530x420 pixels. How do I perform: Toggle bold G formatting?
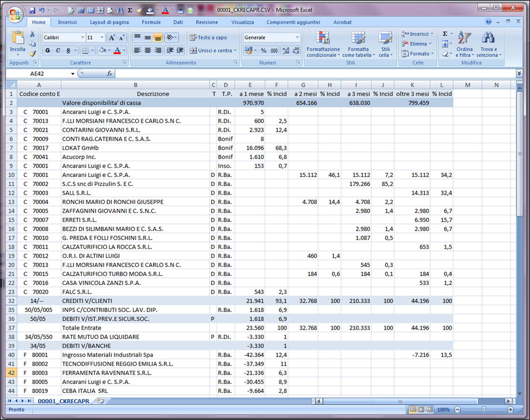[48, 50]
